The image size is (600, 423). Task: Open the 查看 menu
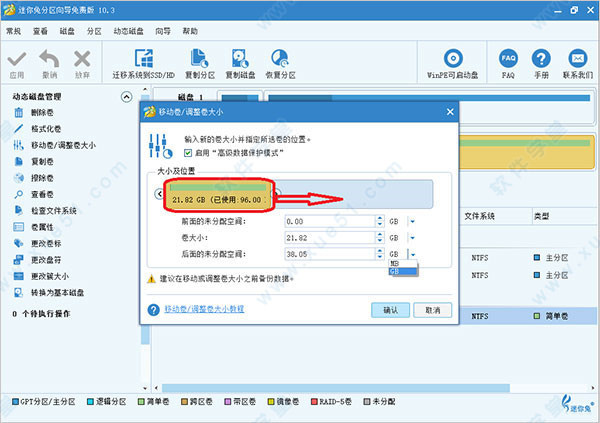point(40,31)
